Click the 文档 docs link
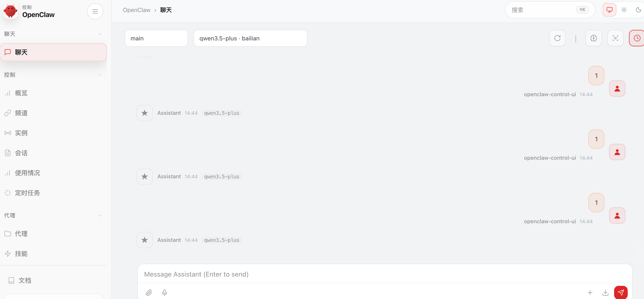Image resolution: width=644 pixels, height=299 pixels. (25, 280)
